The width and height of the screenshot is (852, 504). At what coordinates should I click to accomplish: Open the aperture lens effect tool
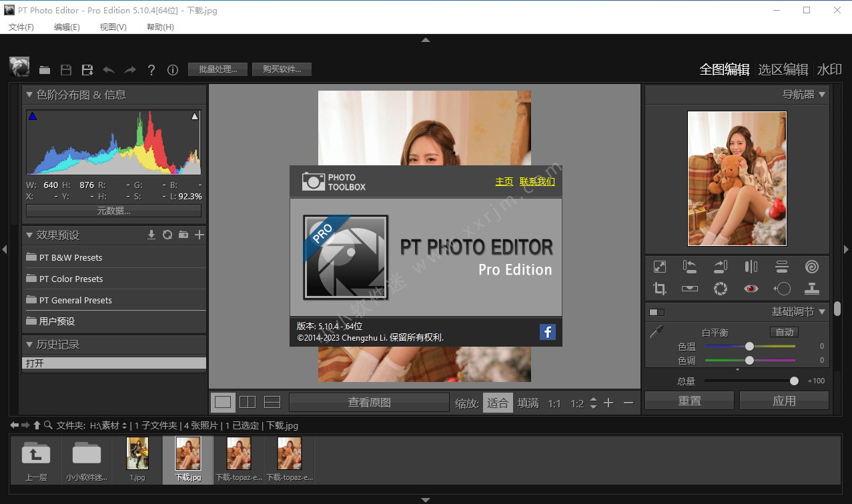[x=721, y=289]
